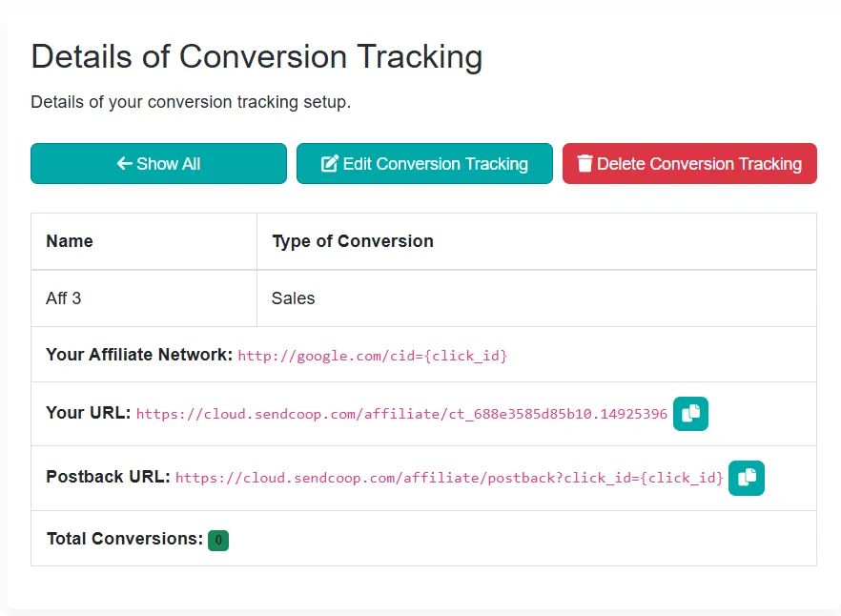Click the Total Conversions label
This screenshot has width=841, height=616.
pyautogui.click(x=125, y=539)
